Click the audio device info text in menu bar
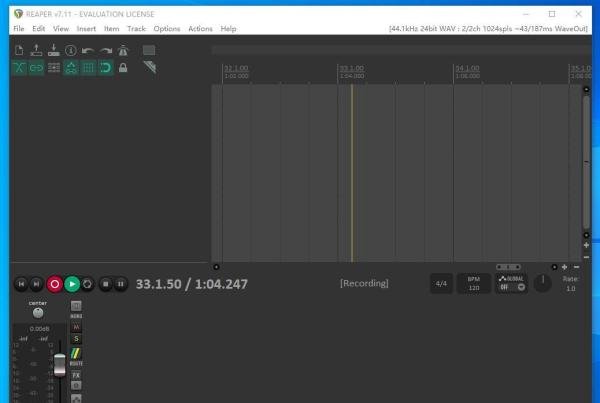This screenshot has height=403, width=600. pyautogui.click(x=488, y=29)
